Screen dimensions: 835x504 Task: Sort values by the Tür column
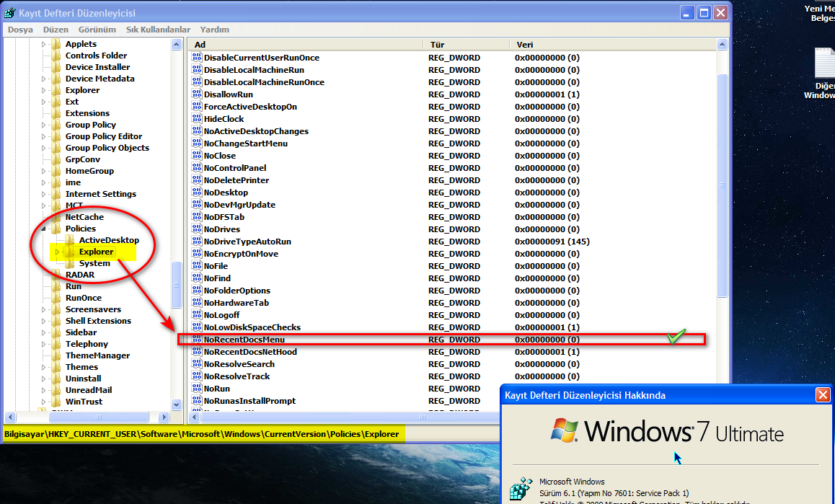pyautogui.click(x=467, y=45)
